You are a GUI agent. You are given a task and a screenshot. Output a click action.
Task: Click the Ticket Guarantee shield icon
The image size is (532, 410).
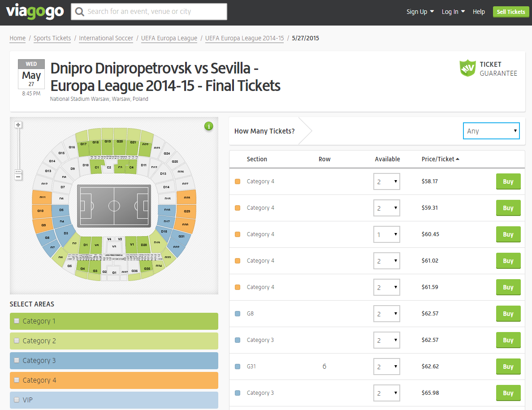click(x=467, y=68)
